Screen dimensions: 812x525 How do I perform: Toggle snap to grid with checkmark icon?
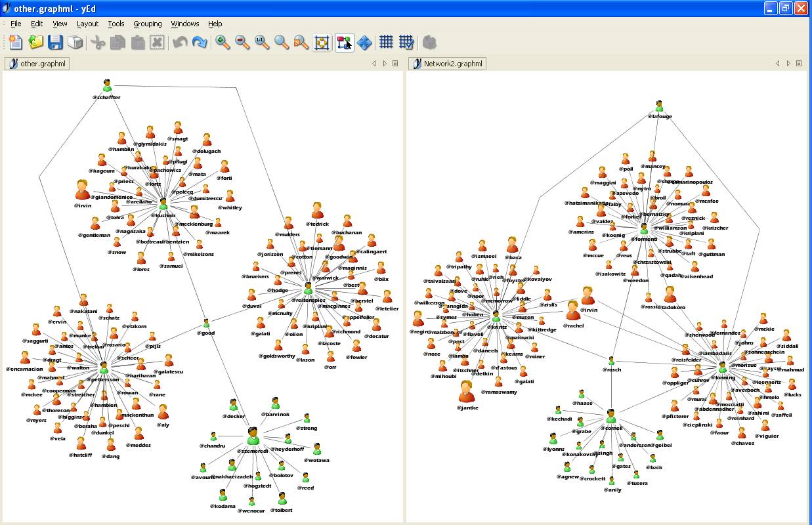[406, 43]
